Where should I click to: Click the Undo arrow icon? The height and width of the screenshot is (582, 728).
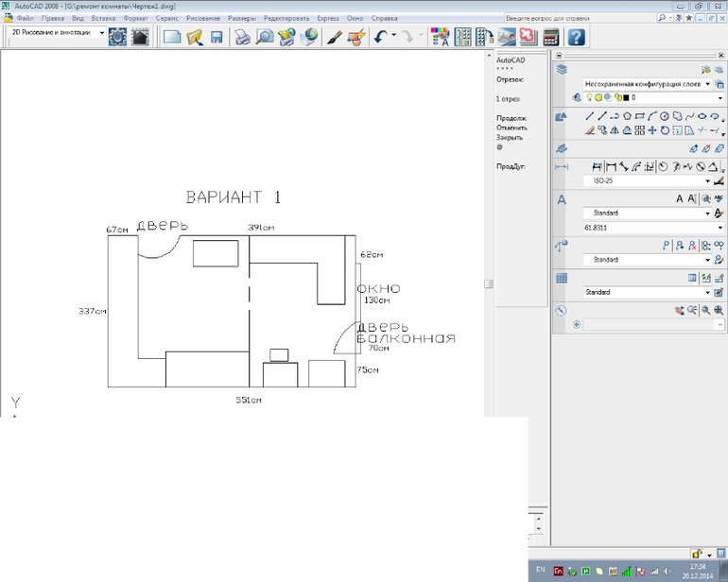379,37
